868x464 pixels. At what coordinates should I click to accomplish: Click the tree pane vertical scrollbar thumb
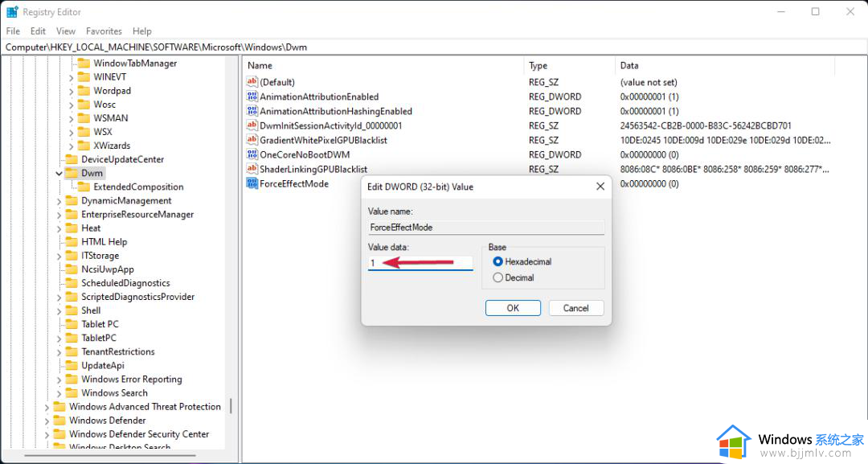click(x=231, y=406)
